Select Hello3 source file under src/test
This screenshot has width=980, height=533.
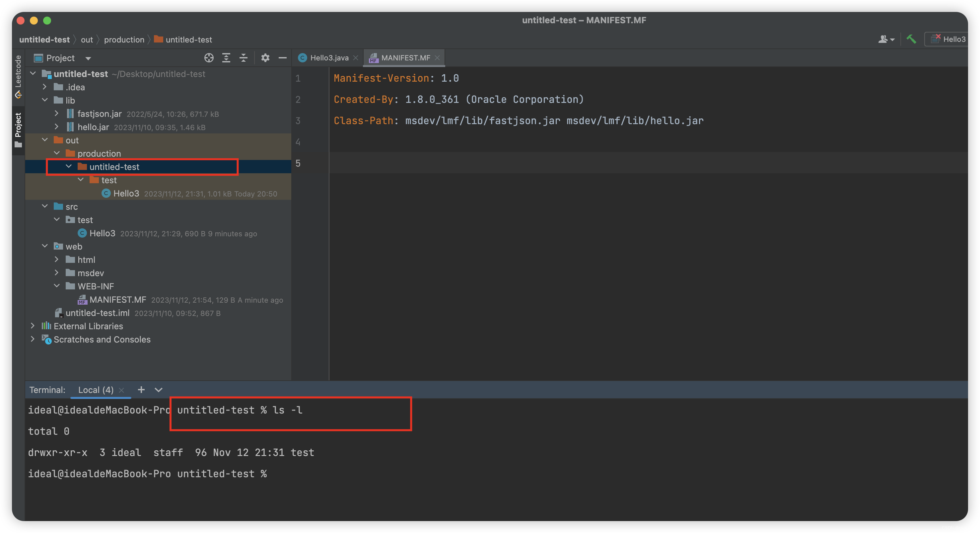tap(158, 233)
